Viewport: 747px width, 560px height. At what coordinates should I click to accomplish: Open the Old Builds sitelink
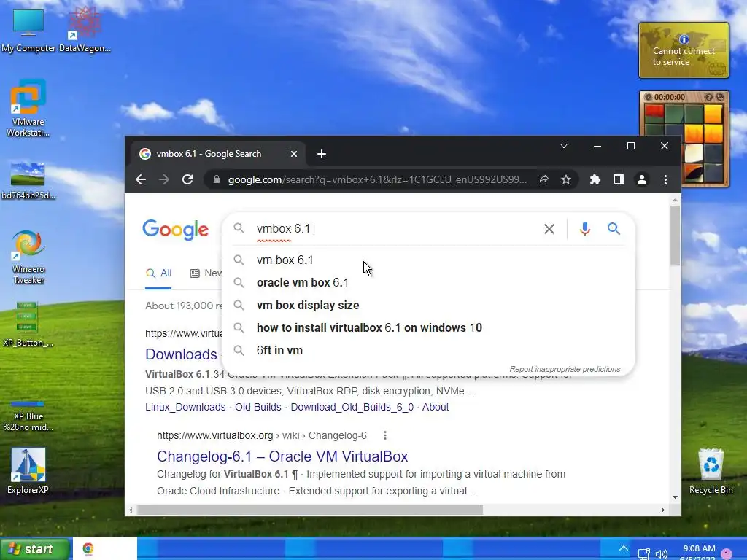coord(258,407)
